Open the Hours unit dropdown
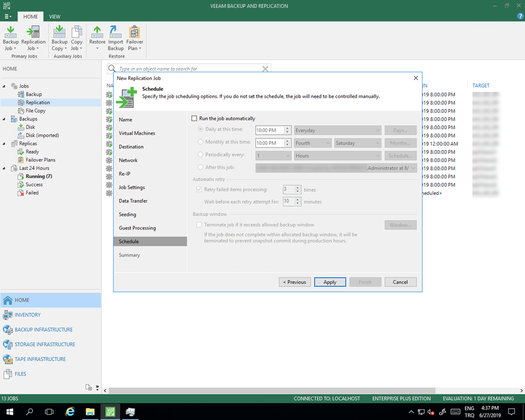Viewport: 525px width, 420px height. [337, 156]
